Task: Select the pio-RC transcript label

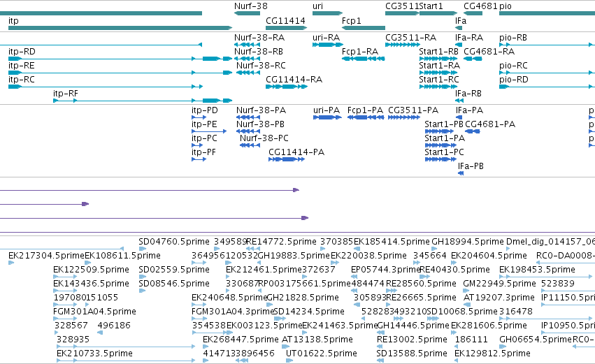Action: point(513,66)
